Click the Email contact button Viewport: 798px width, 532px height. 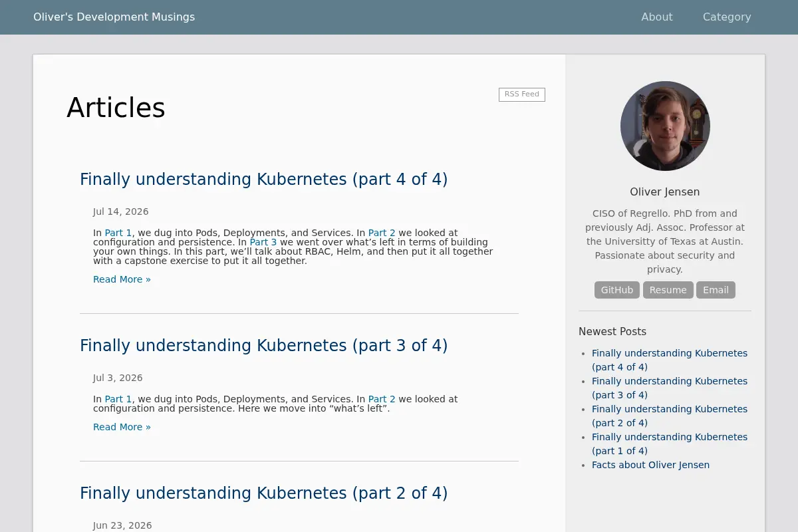716,290
